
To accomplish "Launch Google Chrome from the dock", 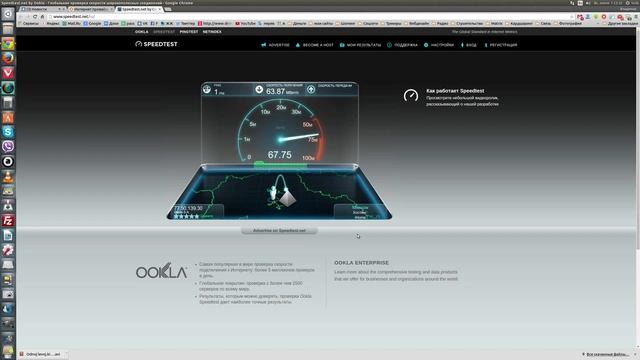I will point(8,43).
